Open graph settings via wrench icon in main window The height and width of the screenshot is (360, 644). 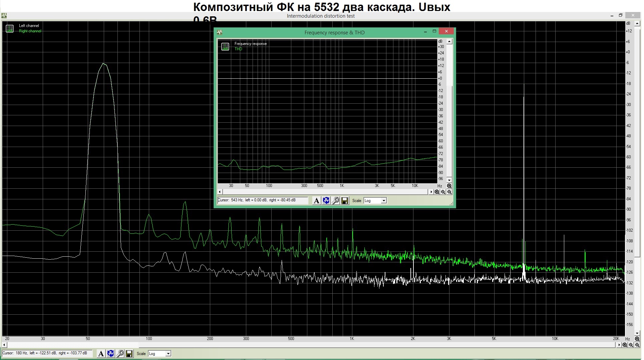120,354
